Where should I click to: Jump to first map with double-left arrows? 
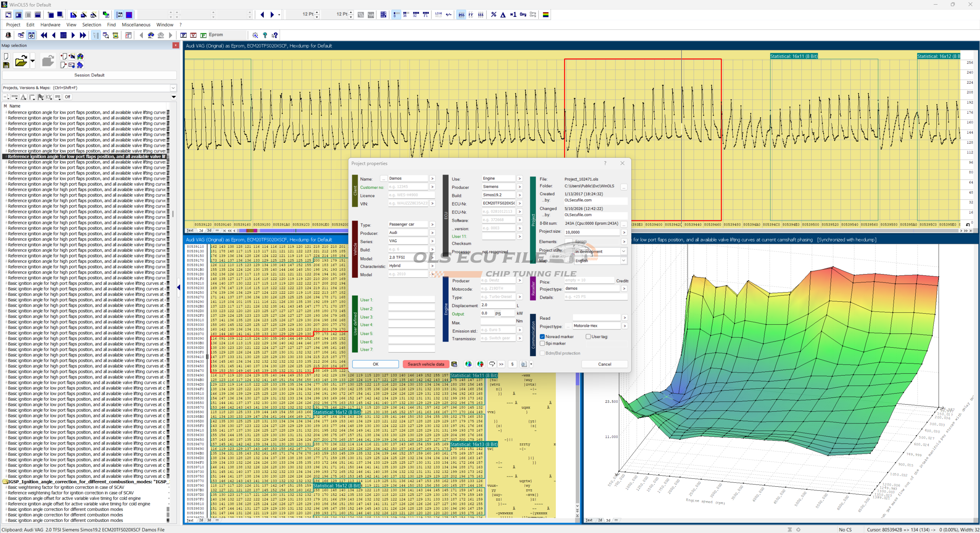(44, 35)
